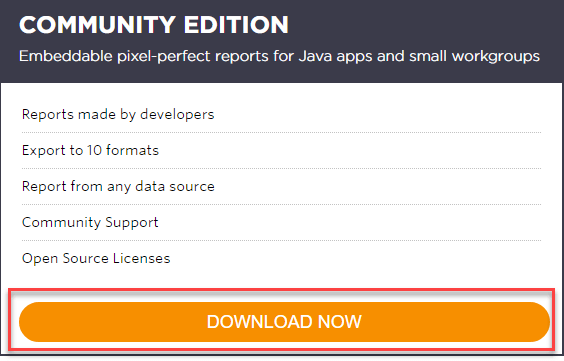Click the word 'Licenses' in the last feature
The width and height of the screenshot is (564, 361).
pos(141,258)
